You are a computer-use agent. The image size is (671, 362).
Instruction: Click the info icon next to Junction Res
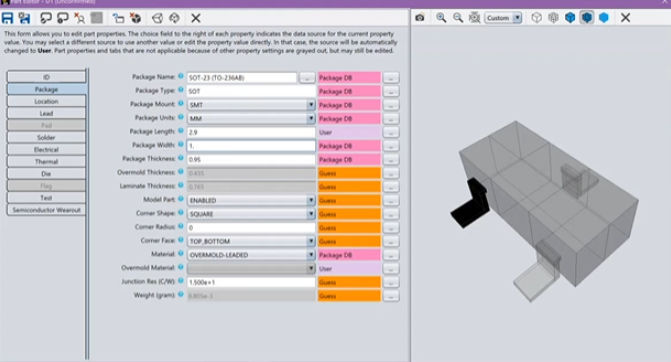[181, 281]
